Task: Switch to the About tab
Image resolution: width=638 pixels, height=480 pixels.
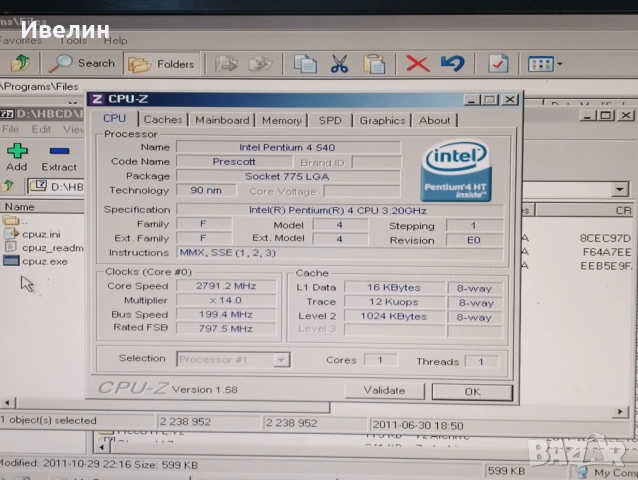Action: click(435, 120)
